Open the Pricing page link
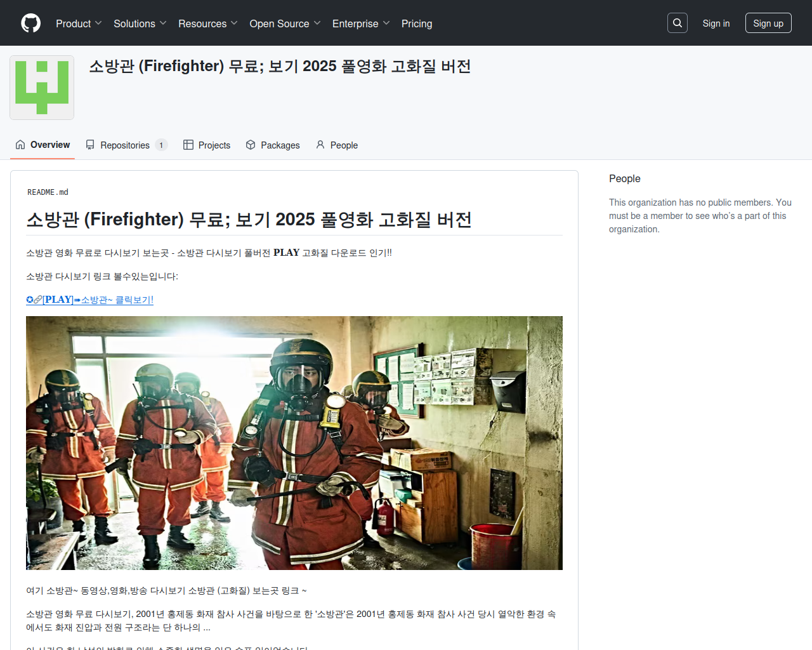812x650 pixels. coord(417,23)
